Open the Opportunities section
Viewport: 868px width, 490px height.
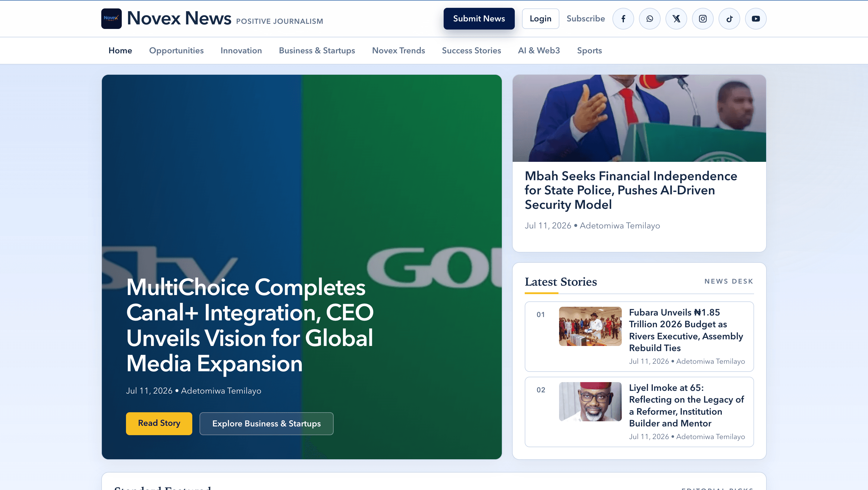(x=176, y=51)
